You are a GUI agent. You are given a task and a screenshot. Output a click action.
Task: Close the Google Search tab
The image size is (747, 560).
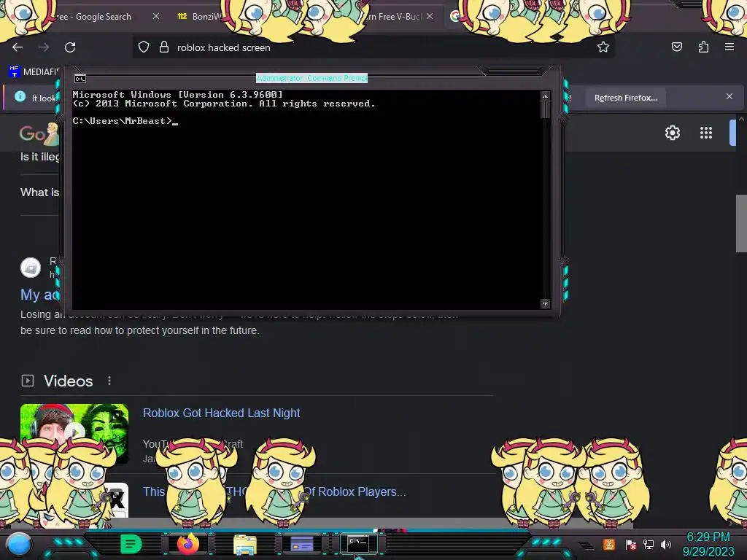click(156, 16)
